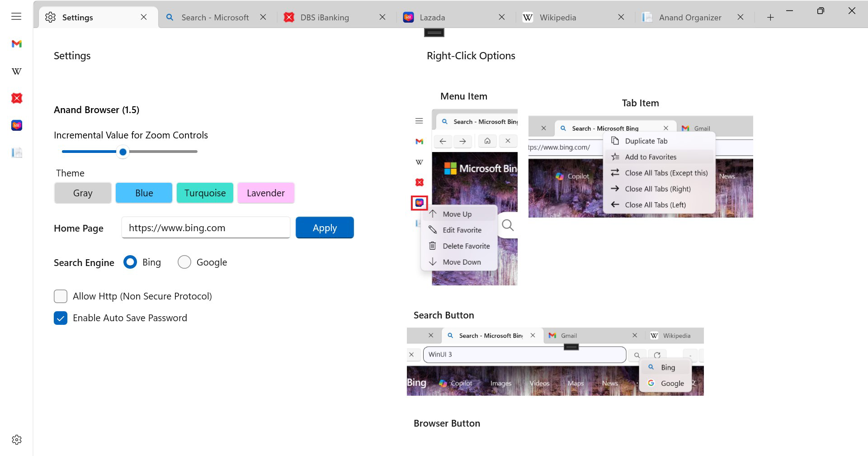
Task: Click the Anand Browser (1.5) label
Action: (96, 110)
